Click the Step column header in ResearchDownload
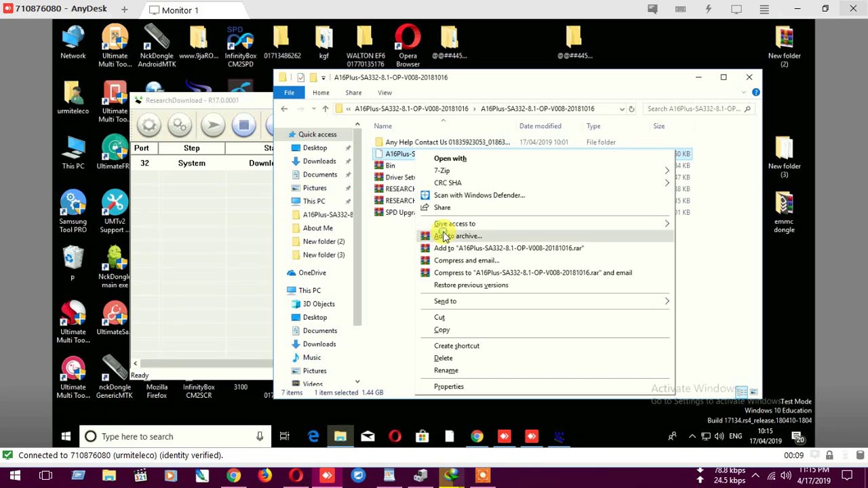The image size is (868, 488). 191,148
